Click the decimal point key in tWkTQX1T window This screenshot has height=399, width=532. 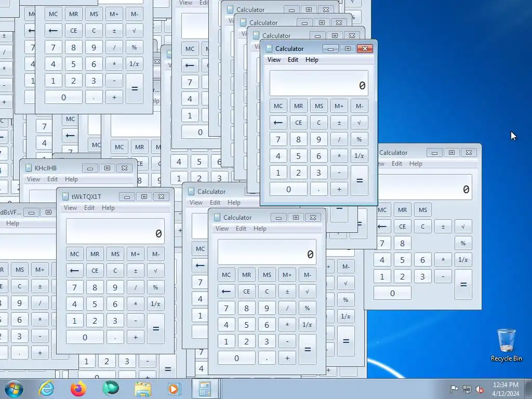115,337
